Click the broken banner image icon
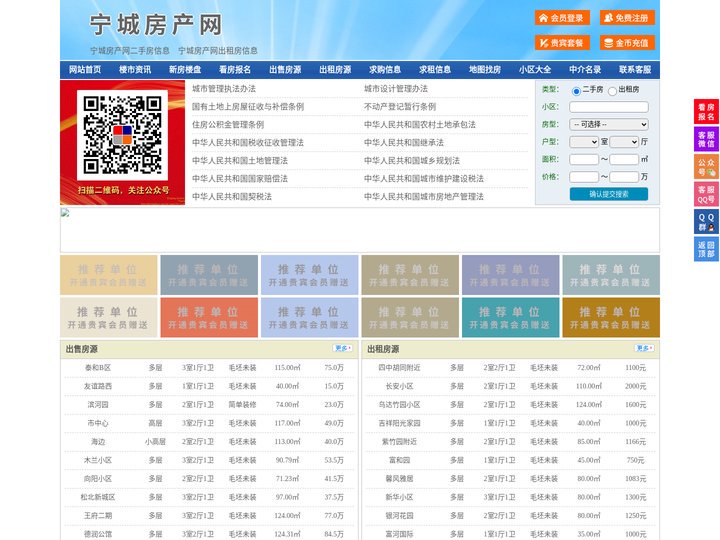Viewport: 720px width, 540px height. coord(65,212)
